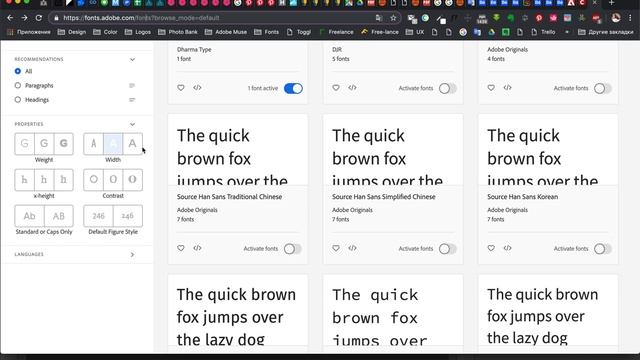
Task: Select low x-height filter
Action: click(24, 180)
